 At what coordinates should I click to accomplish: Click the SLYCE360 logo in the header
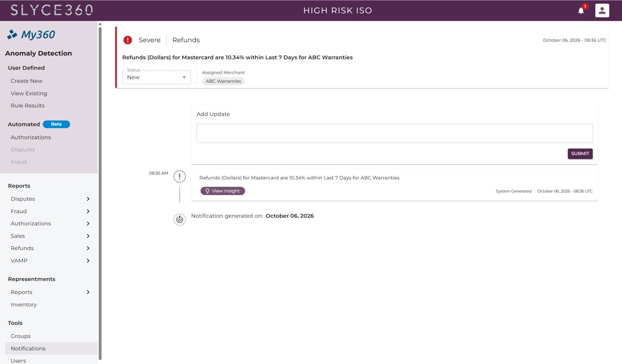[x=52, y=10]
